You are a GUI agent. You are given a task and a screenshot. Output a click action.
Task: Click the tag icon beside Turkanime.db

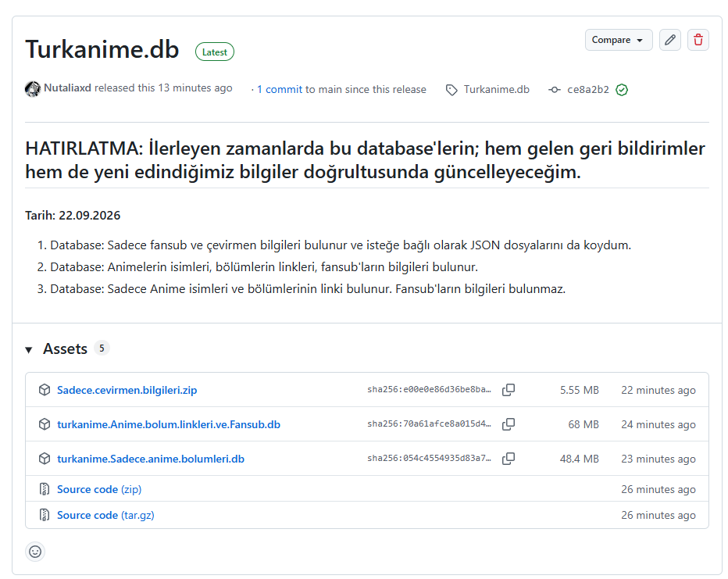(x=451, y=90)
